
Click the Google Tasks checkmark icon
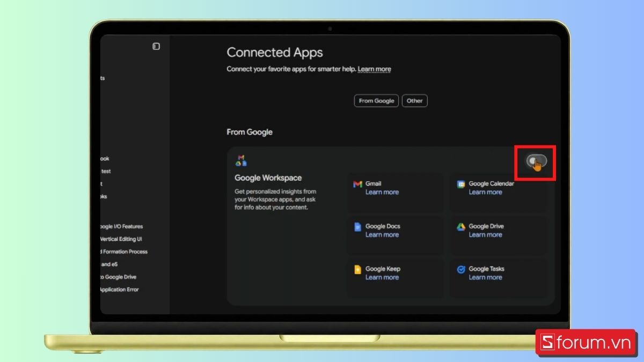461,270
